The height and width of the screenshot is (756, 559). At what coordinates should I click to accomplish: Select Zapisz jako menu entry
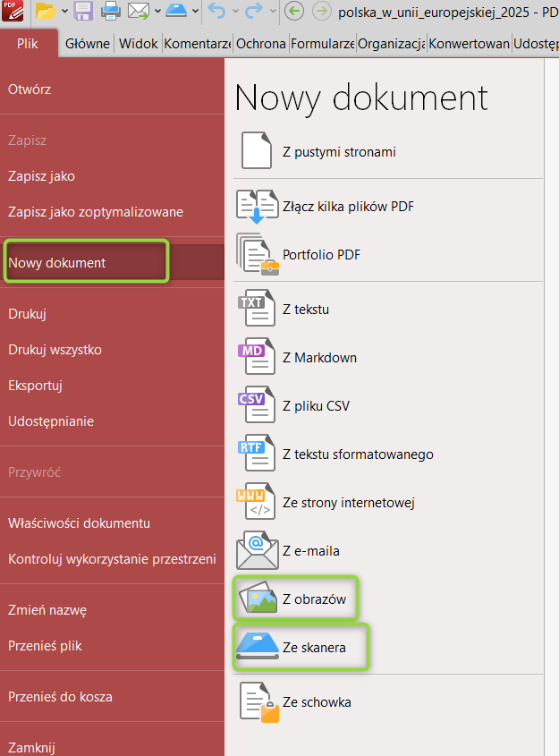coord(113,176)
